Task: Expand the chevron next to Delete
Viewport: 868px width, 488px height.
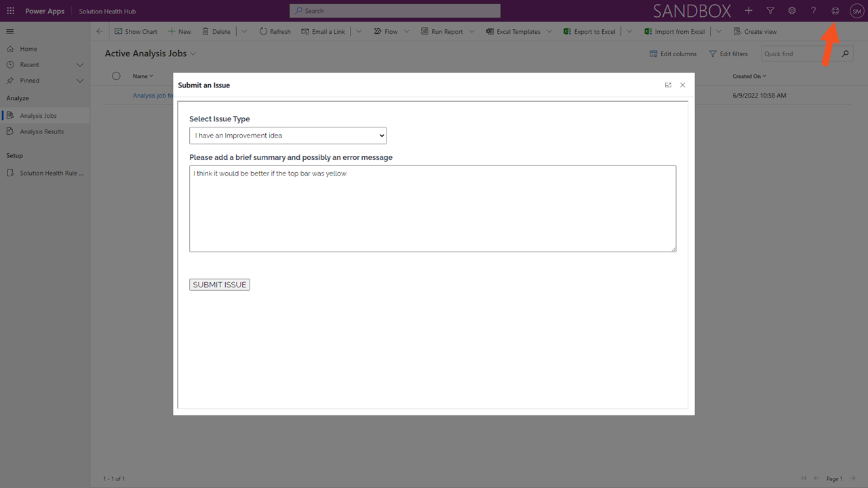Action: 244,31
